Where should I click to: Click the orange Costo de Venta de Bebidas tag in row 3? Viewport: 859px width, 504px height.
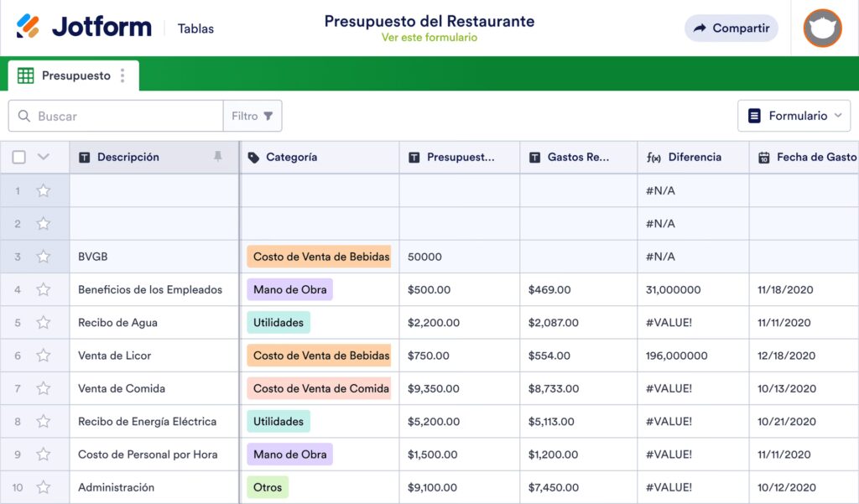pos(319,257)
